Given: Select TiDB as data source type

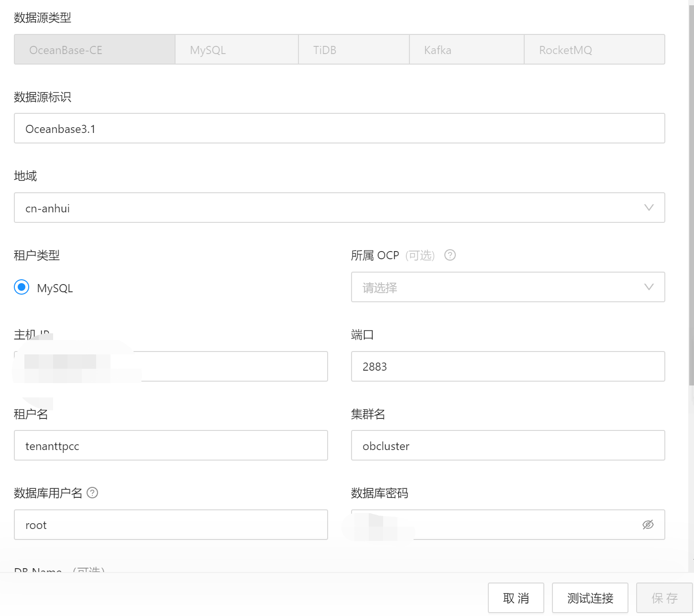Looking at the screenshot, I should (x=354, y=49).
